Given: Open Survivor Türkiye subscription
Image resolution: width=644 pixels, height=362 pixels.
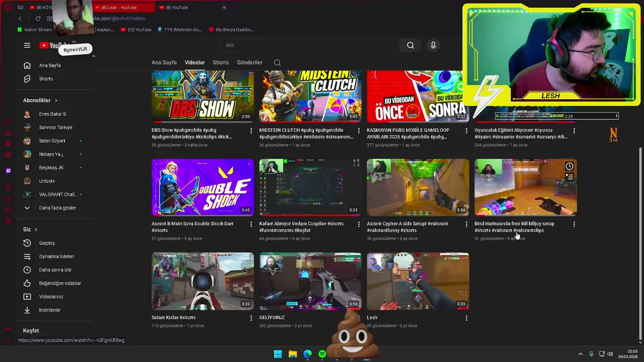Looking at the screenshot, I should (54, 127).
